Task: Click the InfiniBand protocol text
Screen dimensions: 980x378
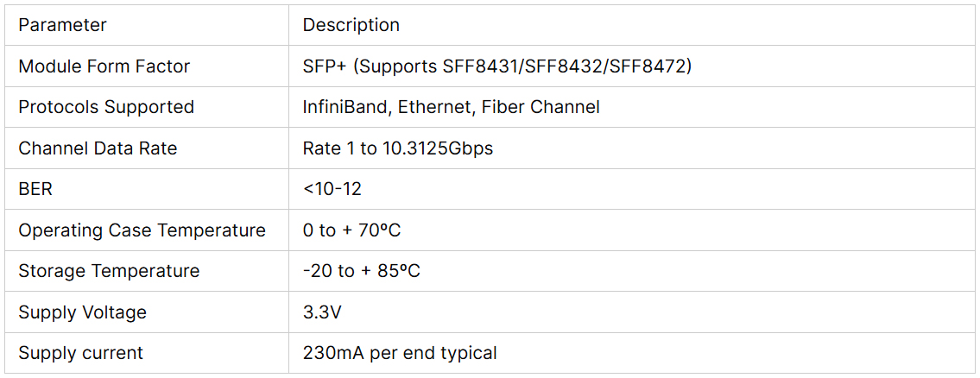Action: pyautogui.click(x=344, y=107)
